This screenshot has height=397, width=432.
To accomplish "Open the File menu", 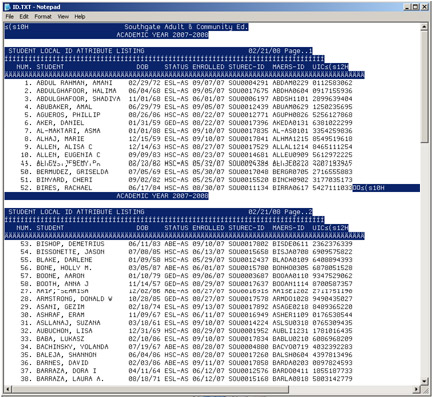I will [10, 17].
